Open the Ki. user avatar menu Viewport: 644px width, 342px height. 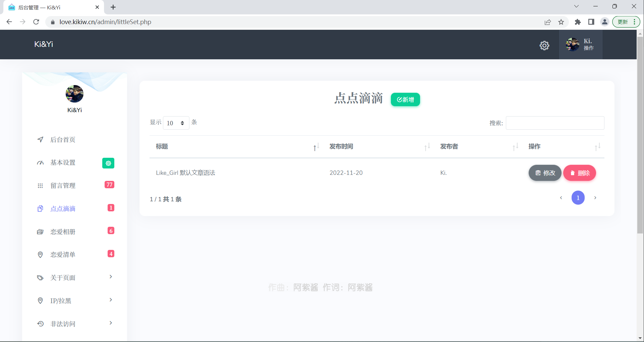580,45
